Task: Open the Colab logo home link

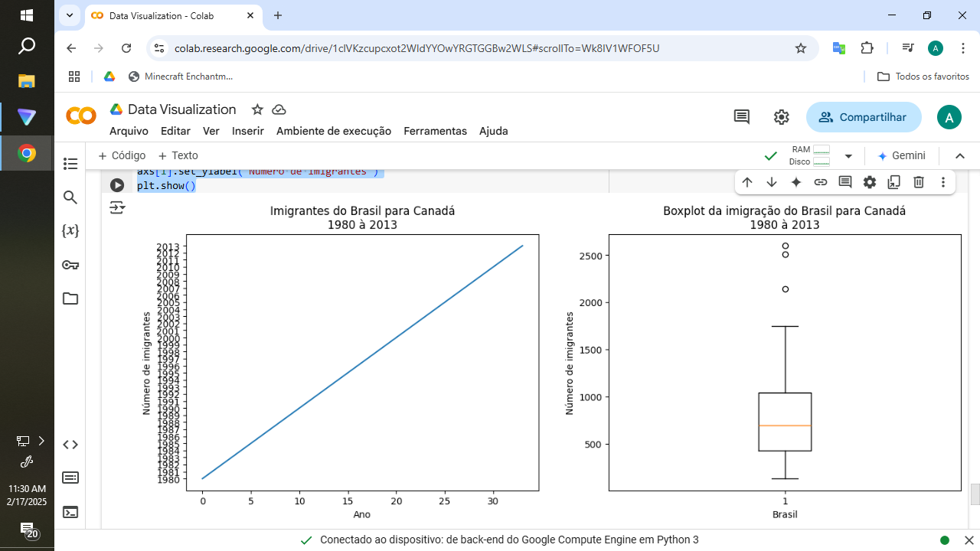Action: 80,116
